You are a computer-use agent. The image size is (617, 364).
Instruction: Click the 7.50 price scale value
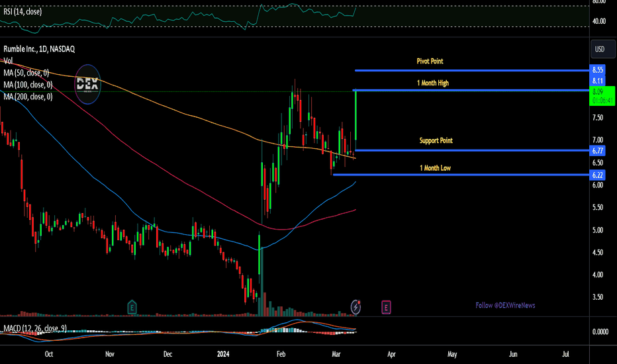598,118
